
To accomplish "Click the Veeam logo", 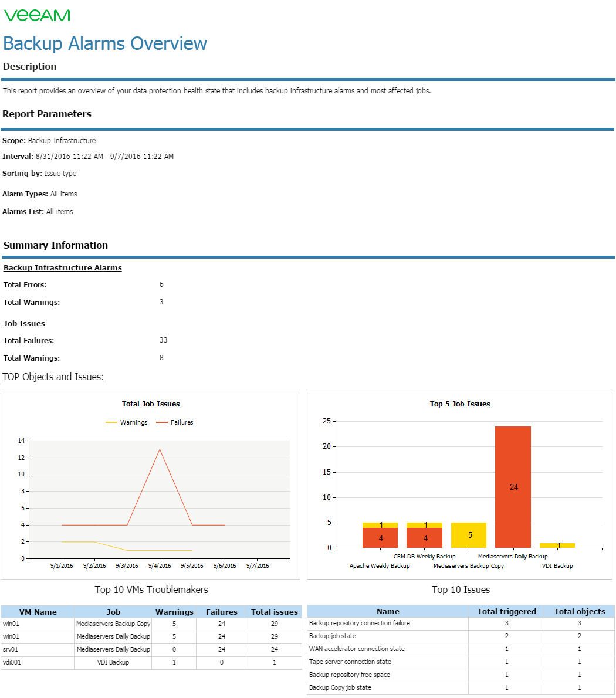I will 37,15.
